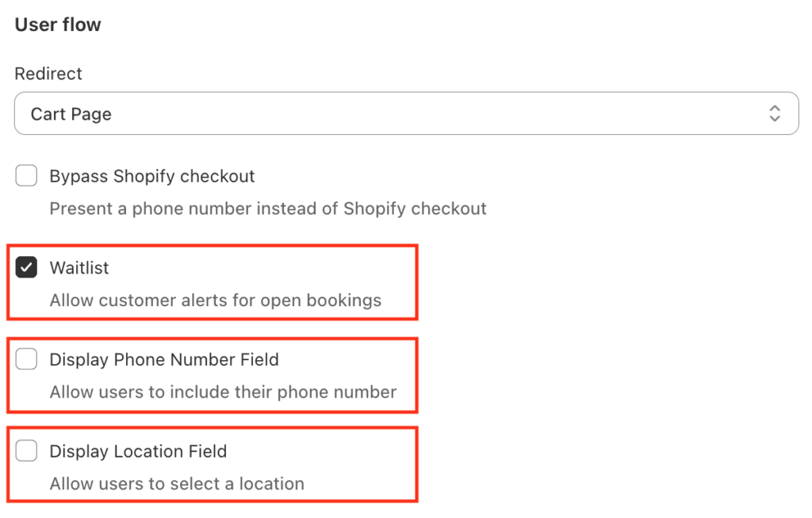The width and height of the screenshot is (812, 518).
Task: Click the checkmark icon beside Waitlist
Action: [26, 268]
